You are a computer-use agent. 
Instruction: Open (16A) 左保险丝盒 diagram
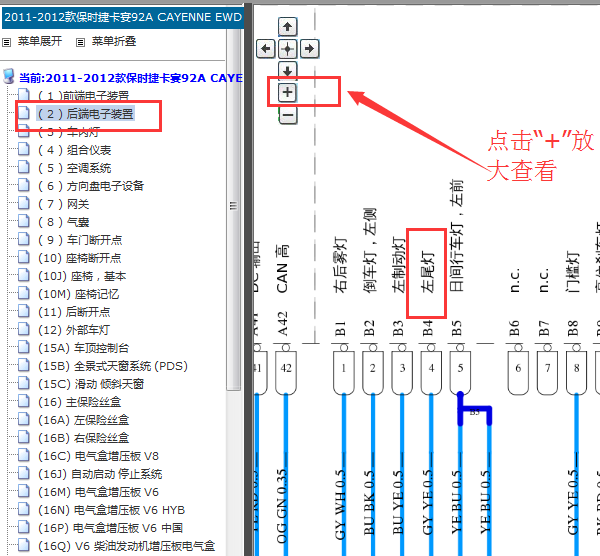coord(83,420)
